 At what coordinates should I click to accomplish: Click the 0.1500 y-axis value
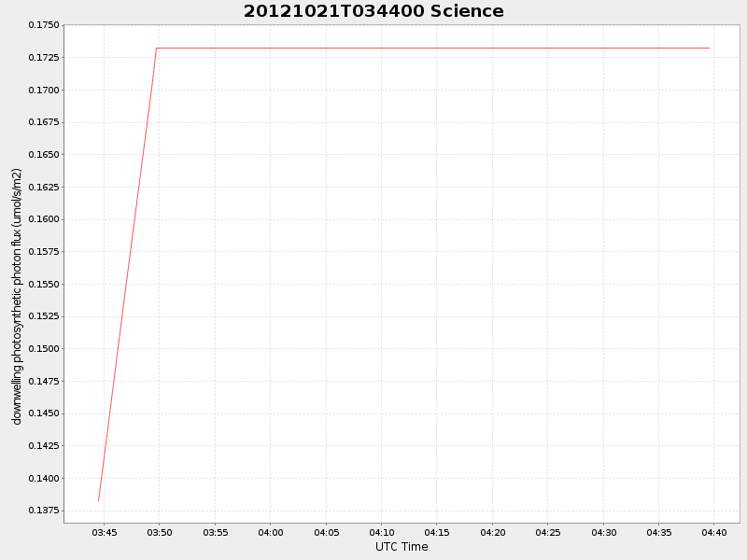coord(44,349)
